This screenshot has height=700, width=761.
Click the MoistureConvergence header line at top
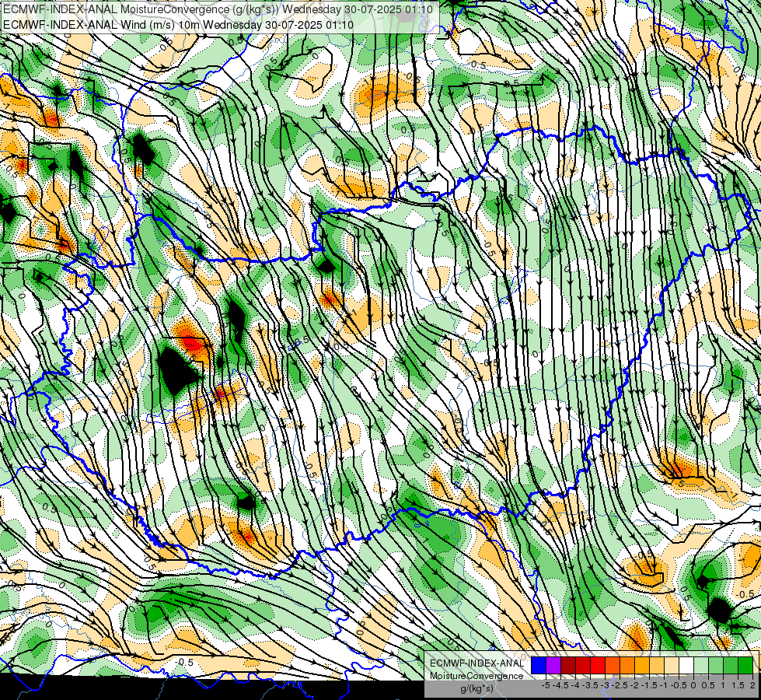(218, 9)
